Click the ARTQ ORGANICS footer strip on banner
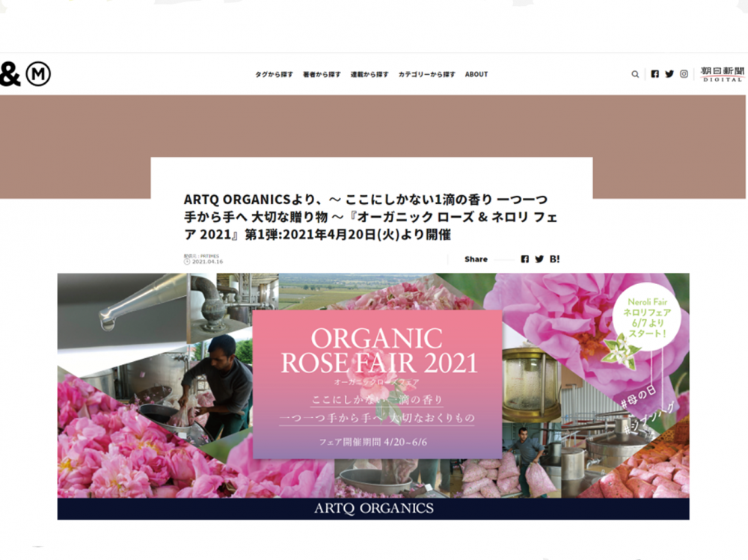Image resolution: width=748 pixels, height=560 pixels. [373, 508]
